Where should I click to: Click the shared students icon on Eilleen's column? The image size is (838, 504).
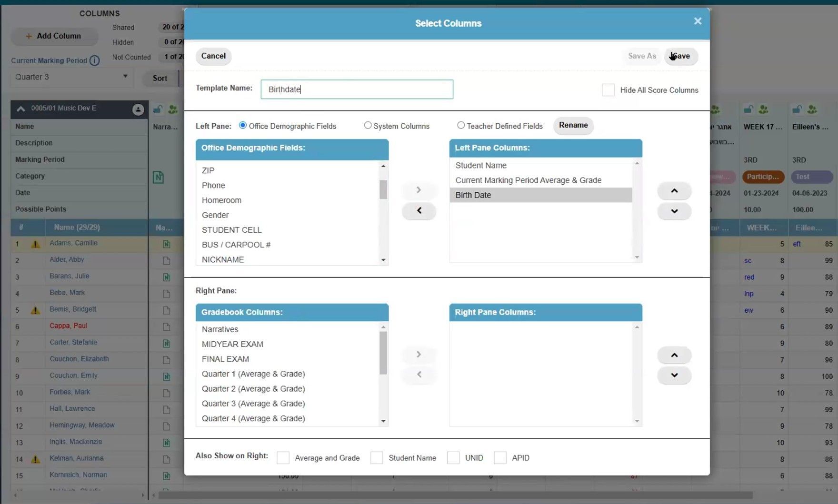coord(811,109)
